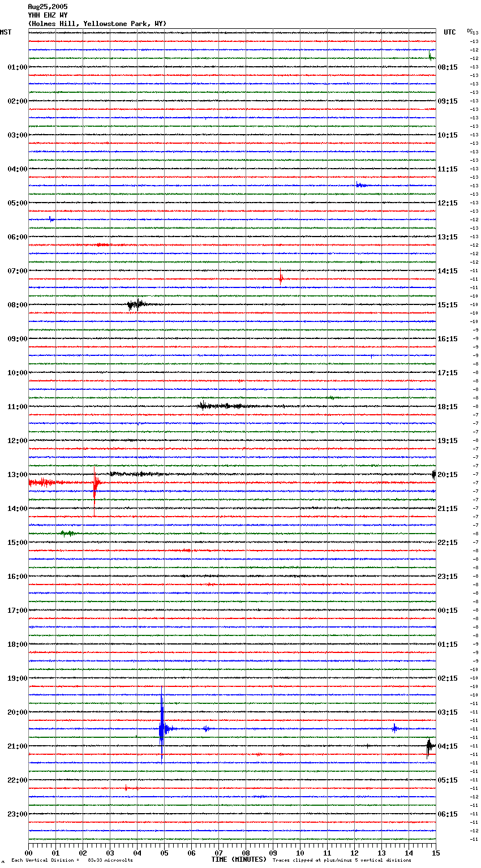481x868 pixels.
Task: Click minute tick "10" on time axis
Action: click(x=300, y=853)
